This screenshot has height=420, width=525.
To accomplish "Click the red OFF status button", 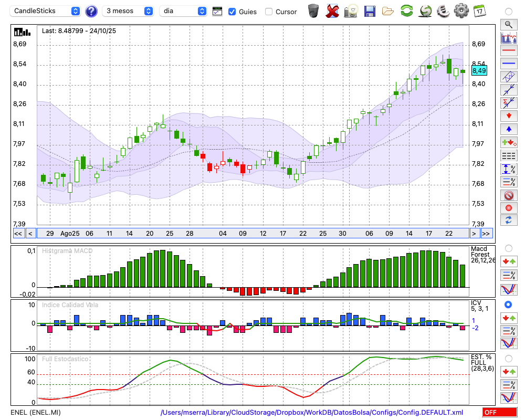I will click(x=499, y=413).
